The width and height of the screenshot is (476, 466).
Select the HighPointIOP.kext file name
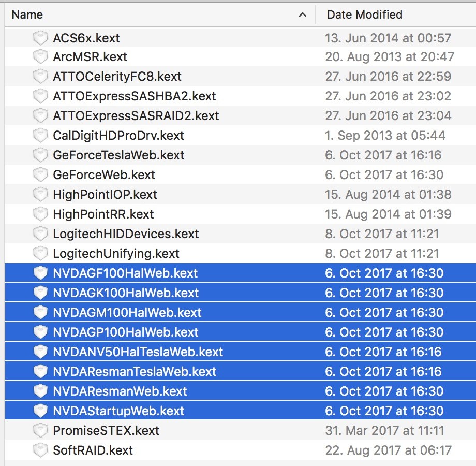pos(105,194)
